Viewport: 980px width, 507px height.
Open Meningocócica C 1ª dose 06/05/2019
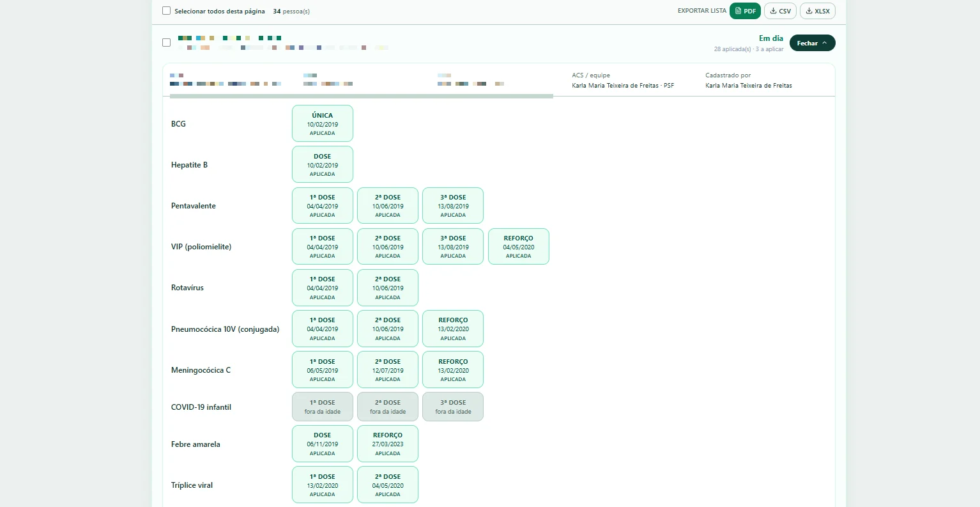coord(323,370)
